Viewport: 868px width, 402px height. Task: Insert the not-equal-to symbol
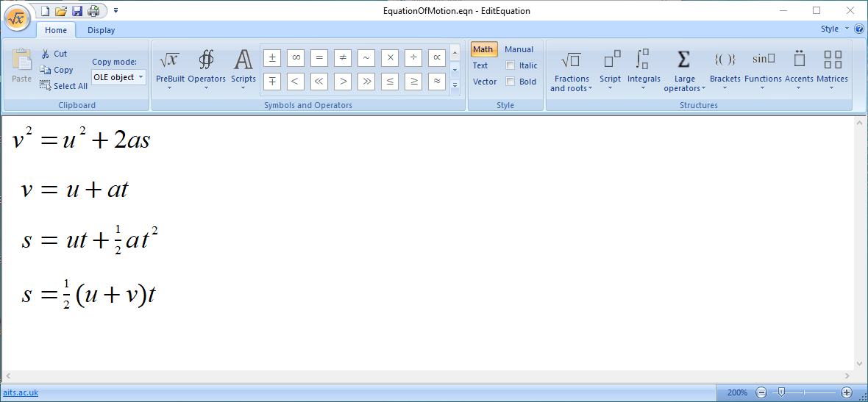click(x=343, y=58)
